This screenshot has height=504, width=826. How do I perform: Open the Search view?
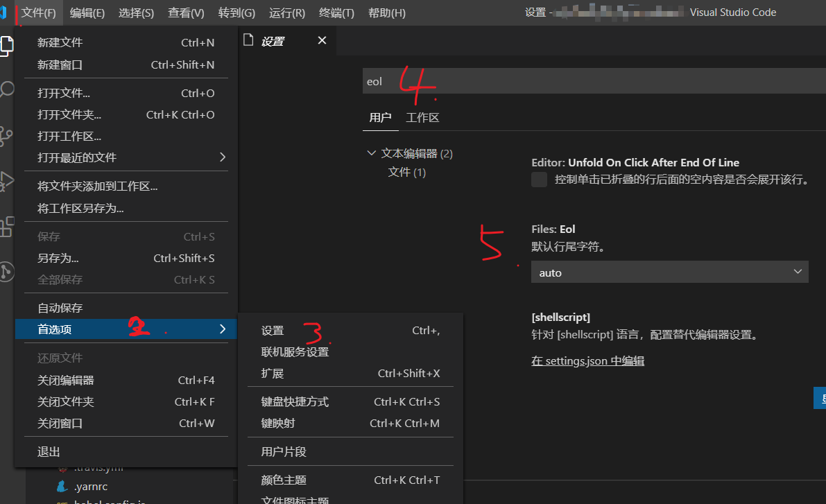pos(7,89)
